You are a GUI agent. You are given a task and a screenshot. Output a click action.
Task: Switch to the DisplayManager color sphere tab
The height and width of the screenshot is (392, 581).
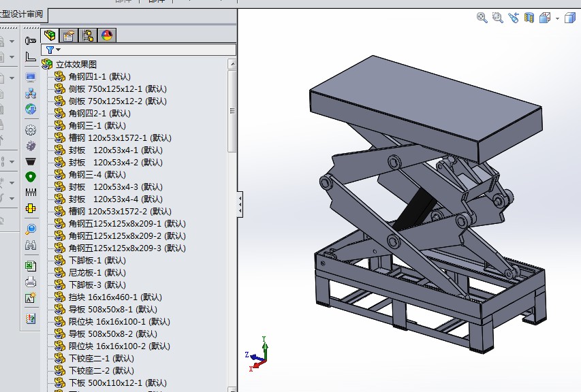tap(107, 35)
